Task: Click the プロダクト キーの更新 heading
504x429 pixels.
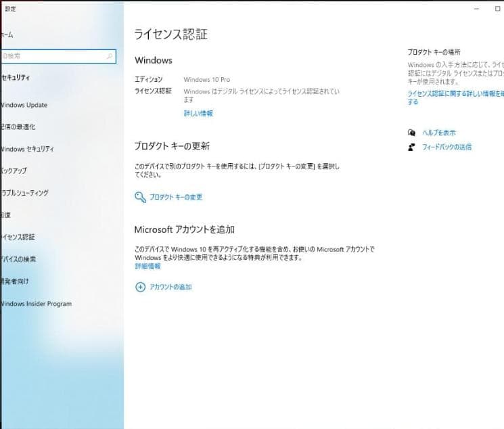Action: [x=172, y=146]
